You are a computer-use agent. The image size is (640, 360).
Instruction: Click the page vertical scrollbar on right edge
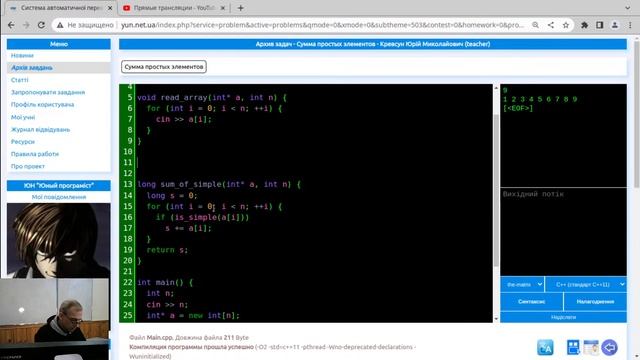pos(637,114)
